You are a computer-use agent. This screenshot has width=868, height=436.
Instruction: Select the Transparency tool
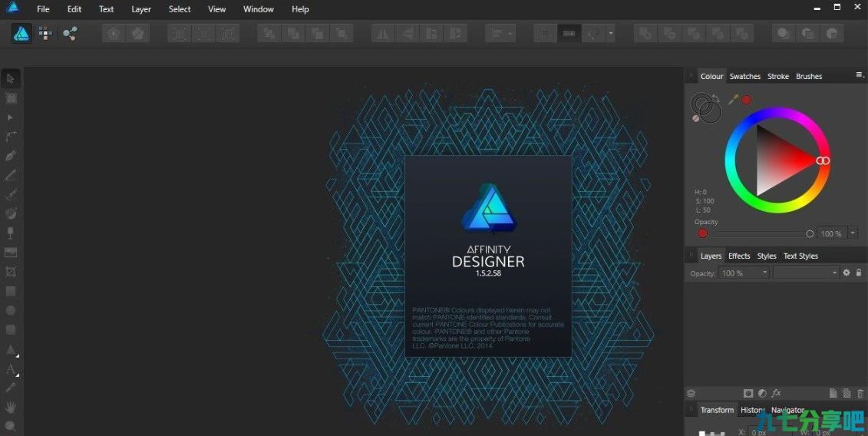[x=11, y=233]
